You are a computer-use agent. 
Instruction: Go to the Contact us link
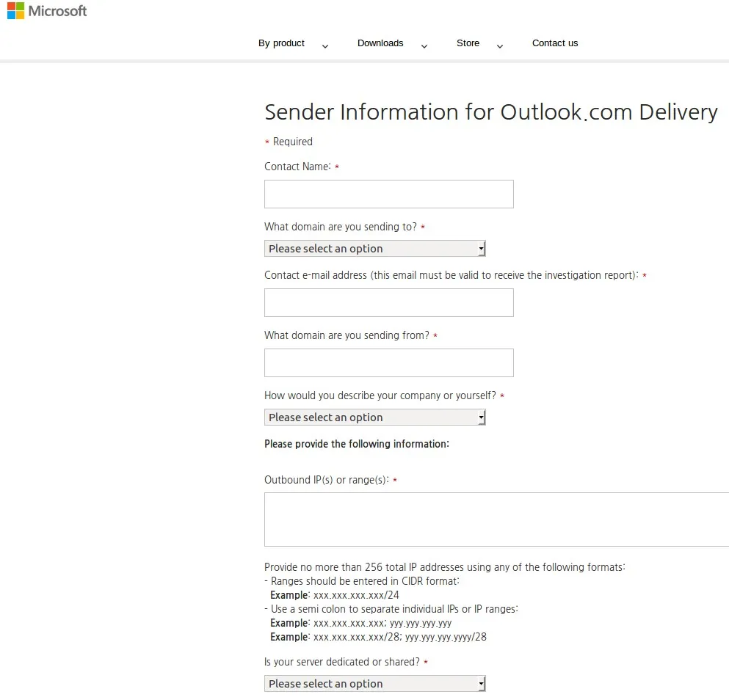(555, 43)
